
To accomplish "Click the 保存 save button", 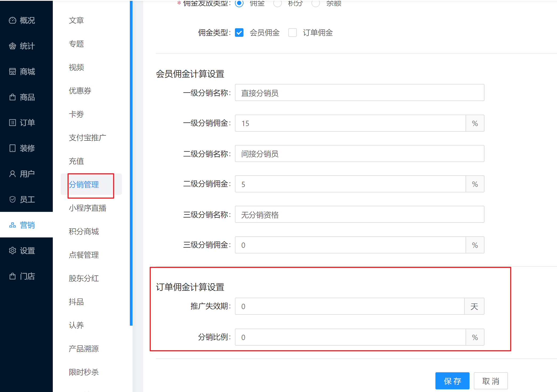I will pos(452,381).
